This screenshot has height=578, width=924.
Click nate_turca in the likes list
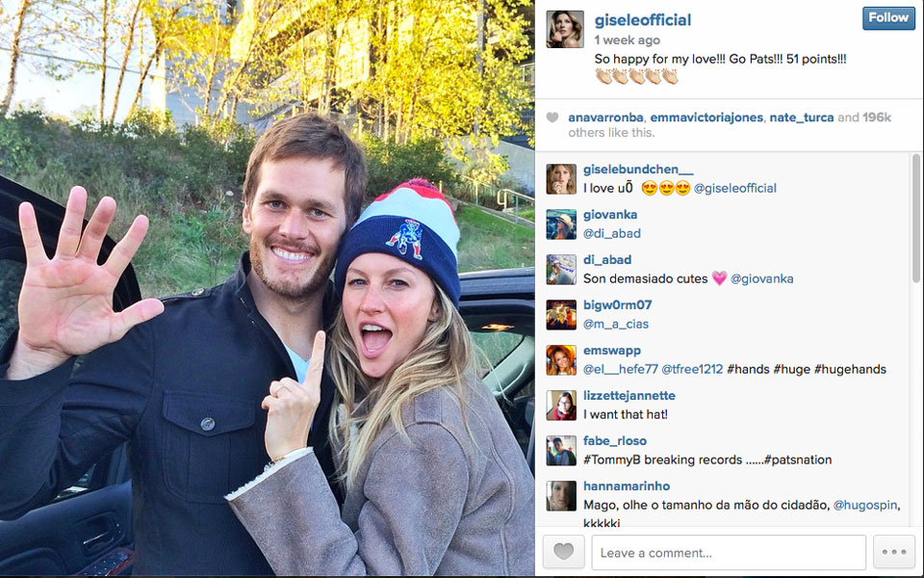pos(802,118)
